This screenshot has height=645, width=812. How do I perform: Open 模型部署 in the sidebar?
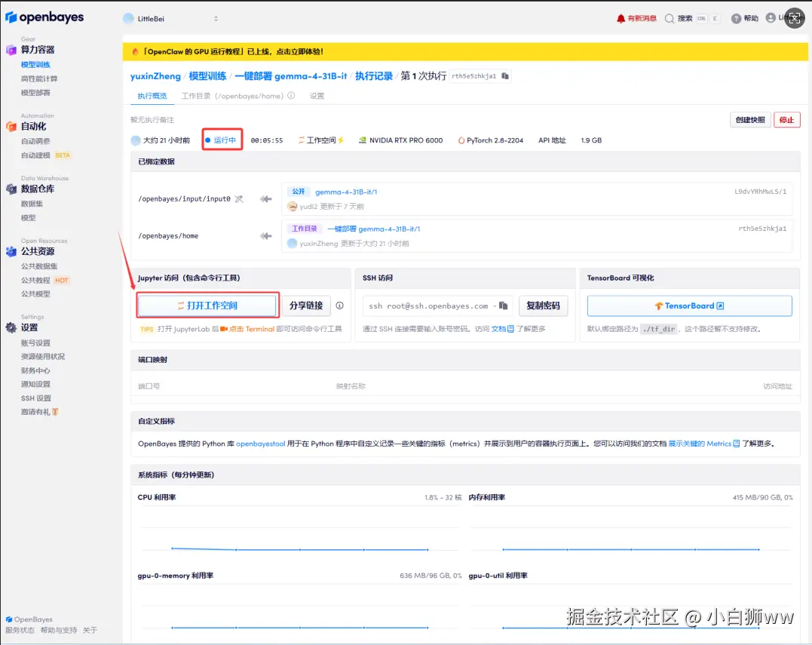pos(35,93)
